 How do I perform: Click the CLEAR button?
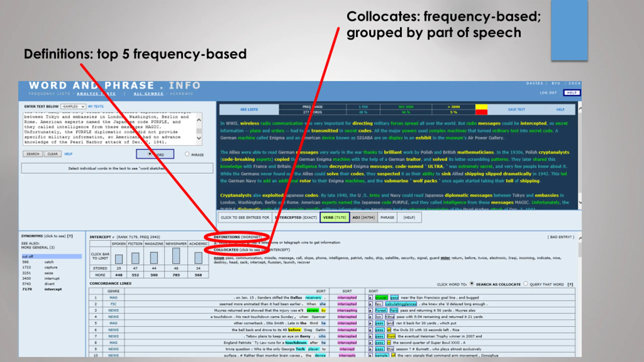coord(53,154)
